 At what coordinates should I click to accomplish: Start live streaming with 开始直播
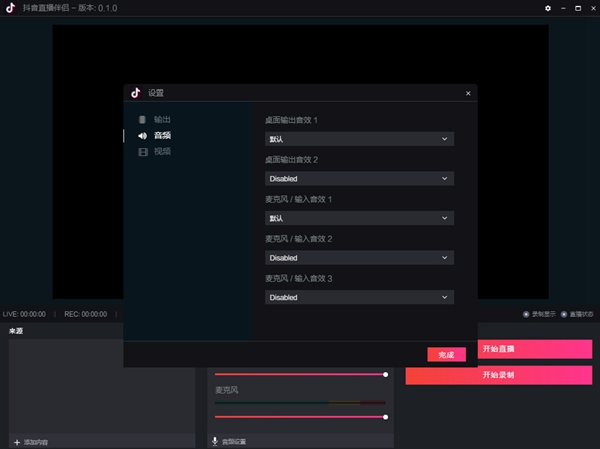pyautogui.click(x=535, y=349)
